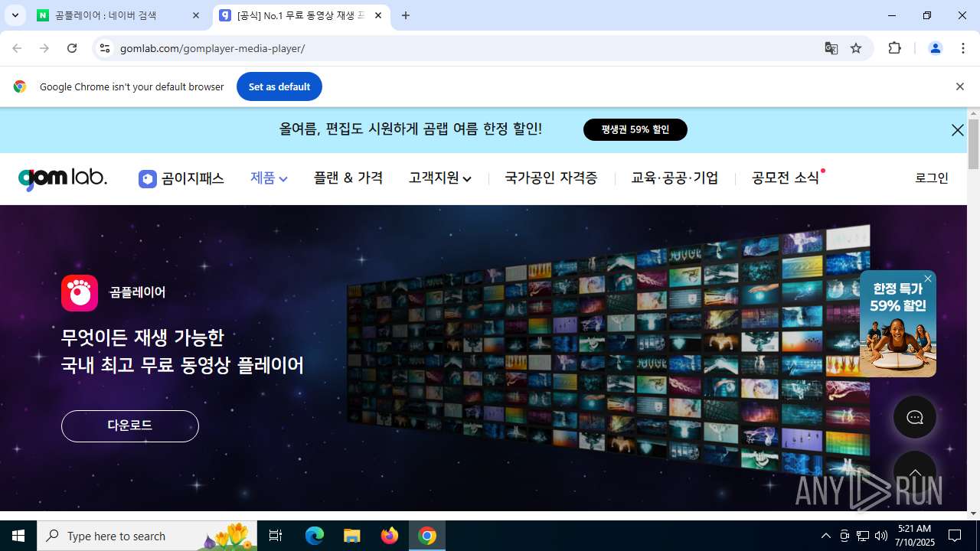This screenshot has width=980, height=551.
Task: Expand the 제품 dropdown menu
Action: pos(269,178)
